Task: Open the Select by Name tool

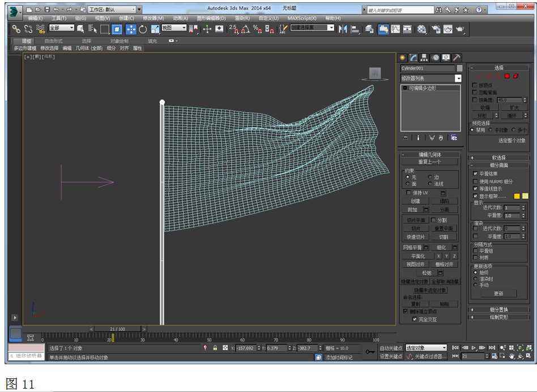Action: coord(92,29)
